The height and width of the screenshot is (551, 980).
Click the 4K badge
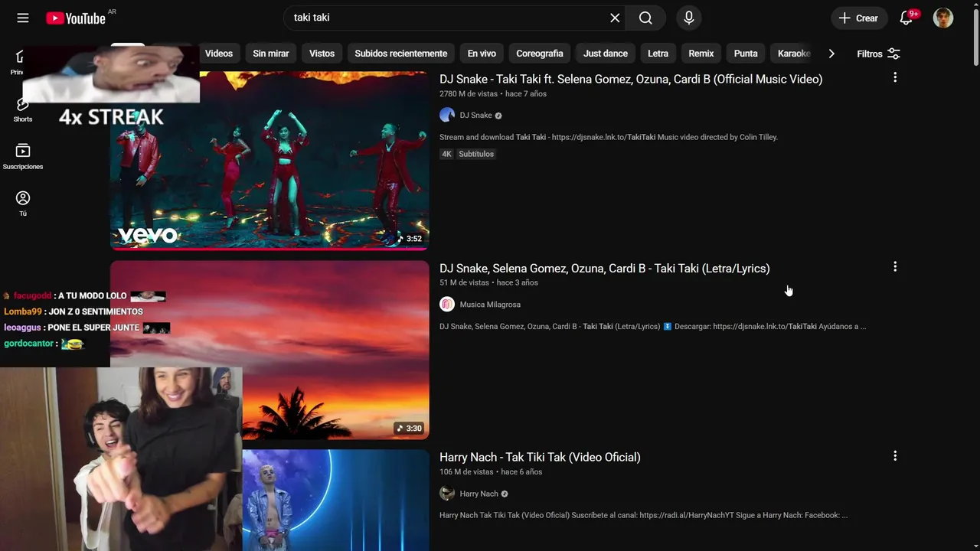point(446,154)
